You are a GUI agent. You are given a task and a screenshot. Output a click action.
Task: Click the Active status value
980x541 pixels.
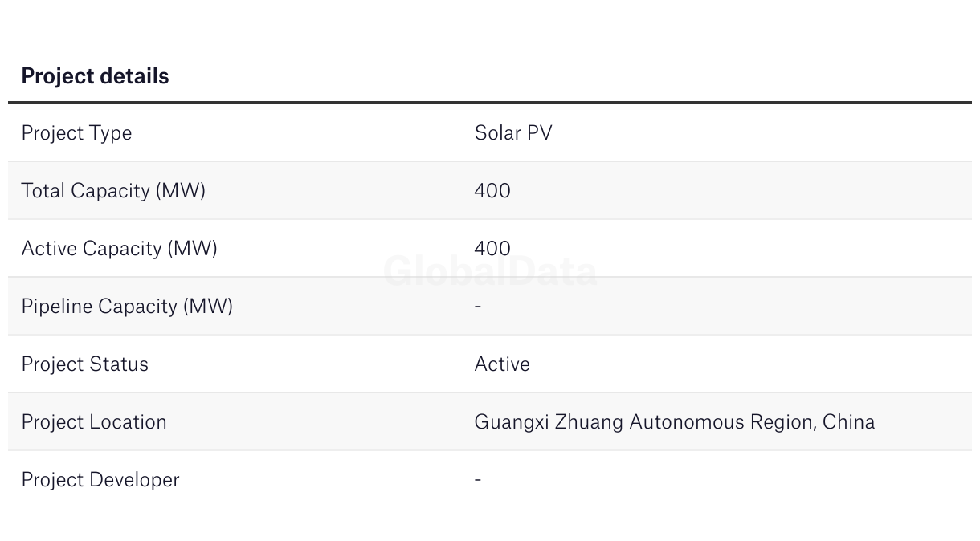coord(502,364)
